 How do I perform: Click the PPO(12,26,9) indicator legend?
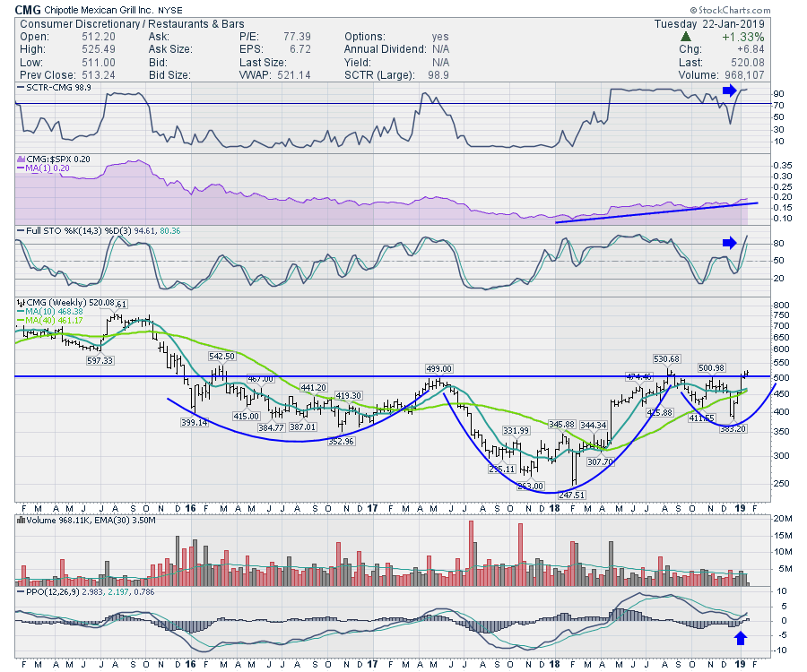91,592
